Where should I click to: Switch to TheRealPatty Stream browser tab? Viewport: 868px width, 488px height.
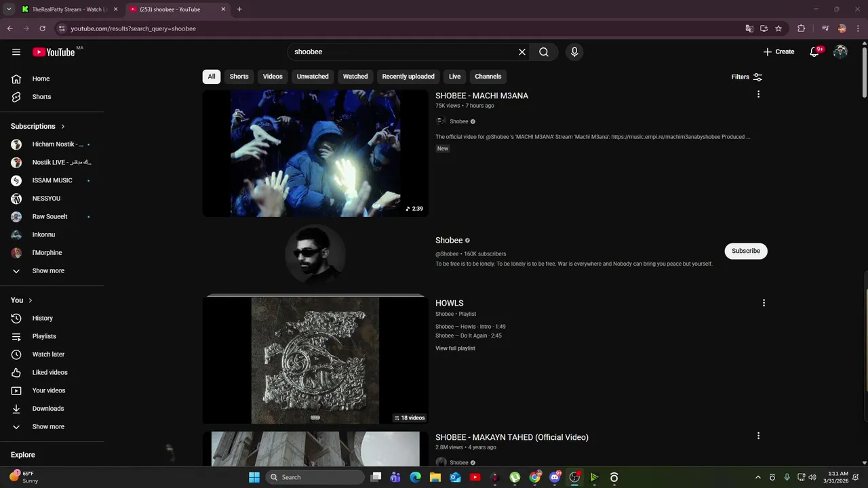pos(69,9)
